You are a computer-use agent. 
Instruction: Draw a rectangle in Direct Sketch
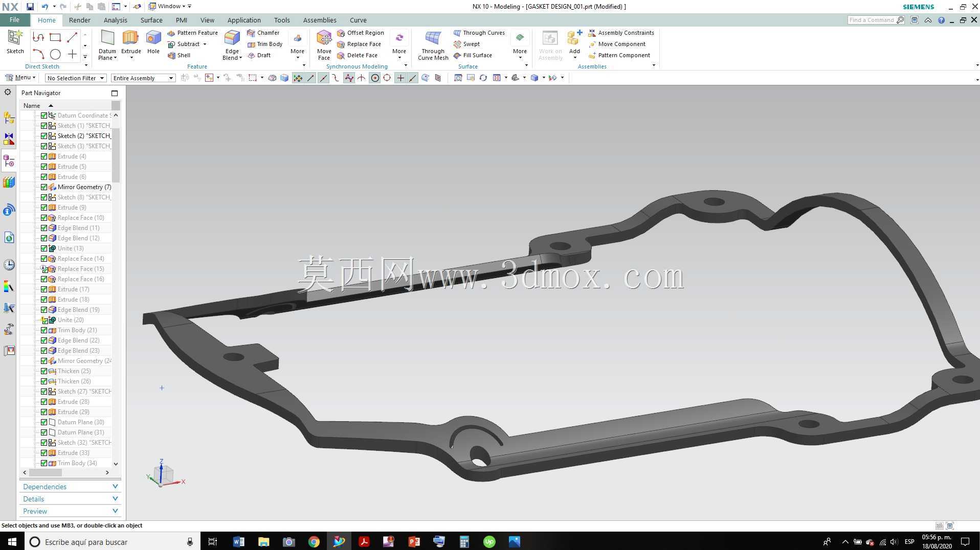pyautogui.click(x=55, y=37)
